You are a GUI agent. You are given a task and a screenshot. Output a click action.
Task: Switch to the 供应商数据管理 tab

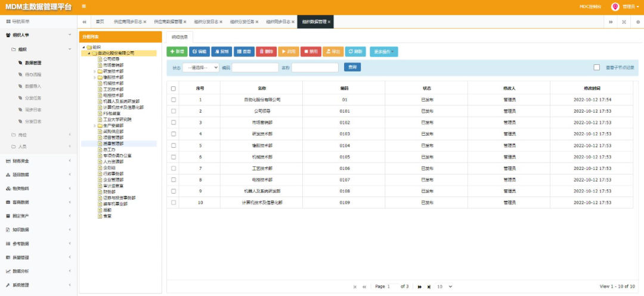point(168,21)
